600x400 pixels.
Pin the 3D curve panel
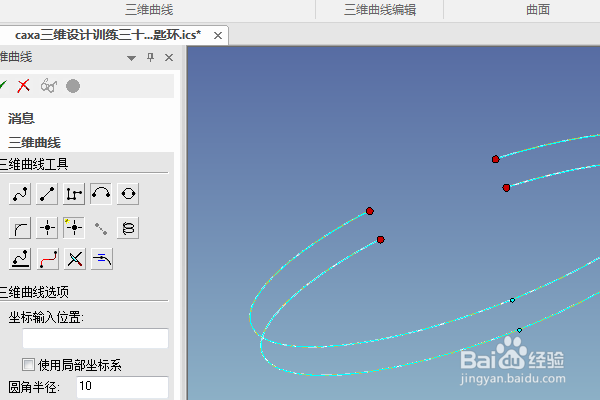point(150,58)
